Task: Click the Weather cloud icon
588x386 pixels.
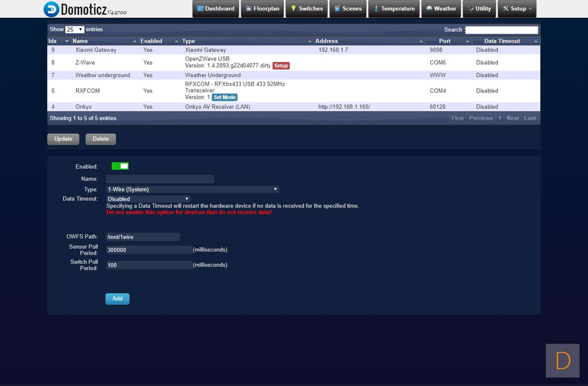Action: (429, 9)
